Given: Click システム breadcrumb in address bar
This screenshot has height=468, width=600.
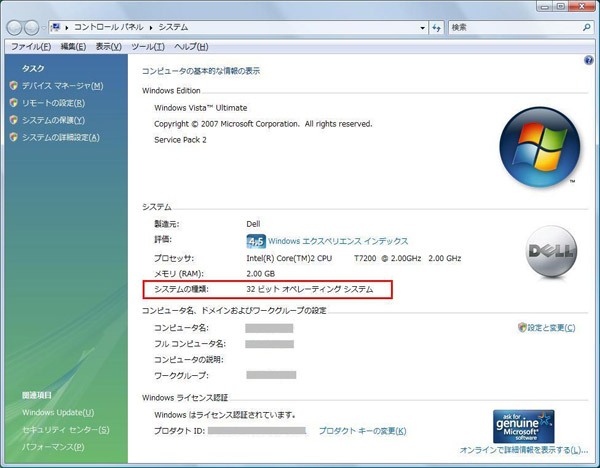Looking at the screenshot, I should point(173,27).
